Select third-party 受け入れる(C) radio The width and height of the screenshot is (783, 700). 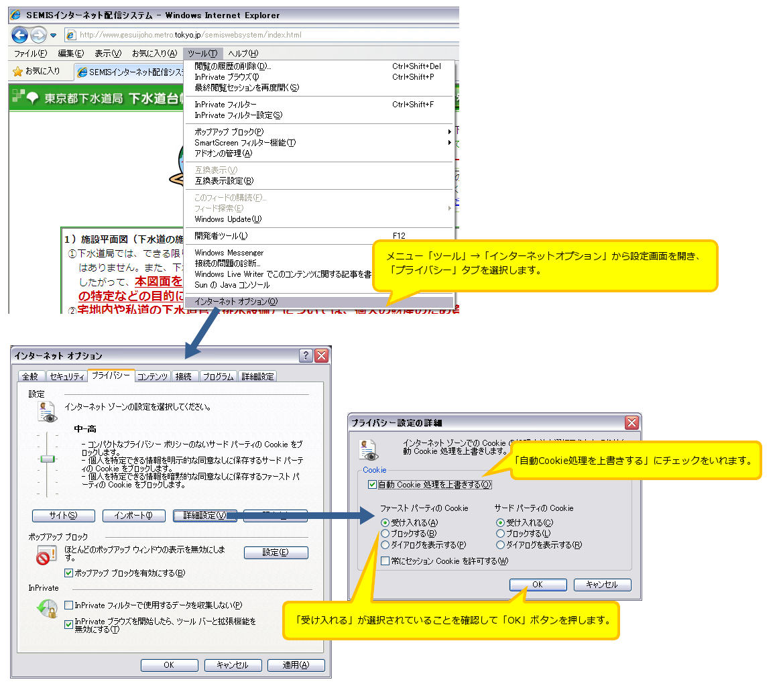click(500, 523)
